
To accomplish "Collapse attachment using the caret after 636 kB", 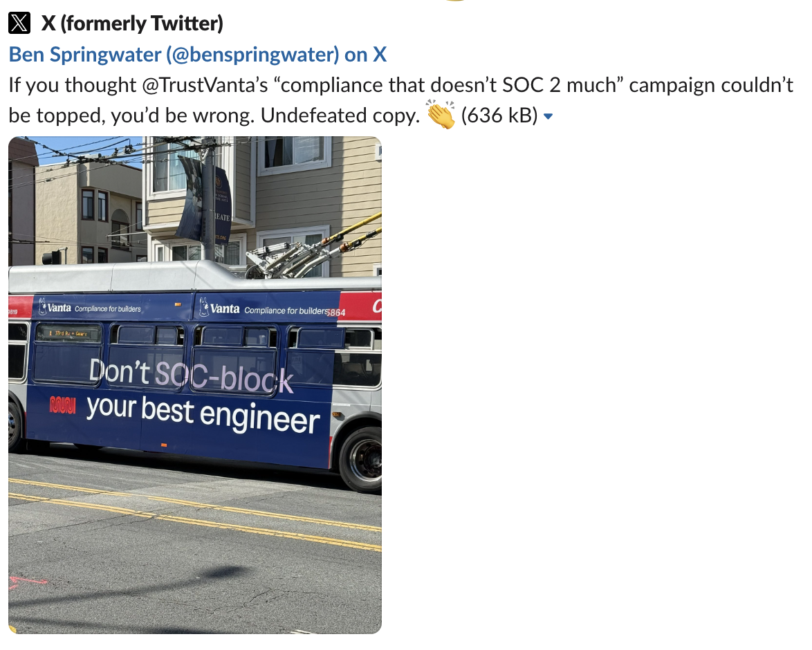I will coord(548,117).
